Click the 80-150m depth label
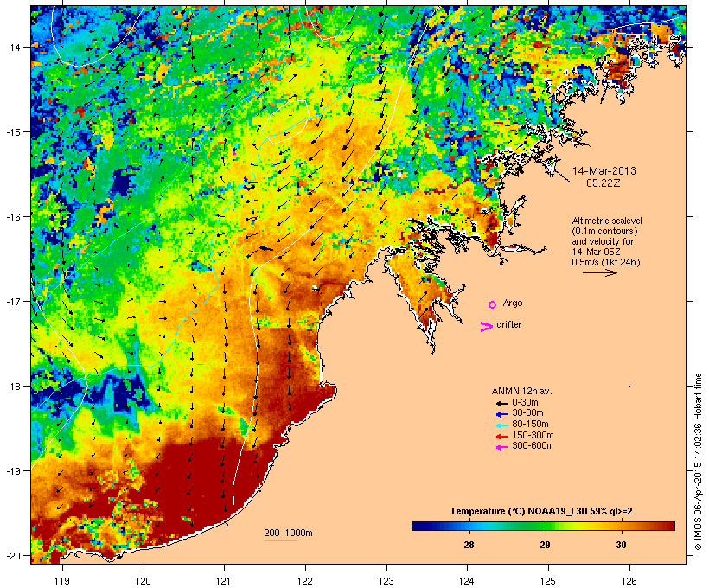709x588 pixels. tap(530, 425)
